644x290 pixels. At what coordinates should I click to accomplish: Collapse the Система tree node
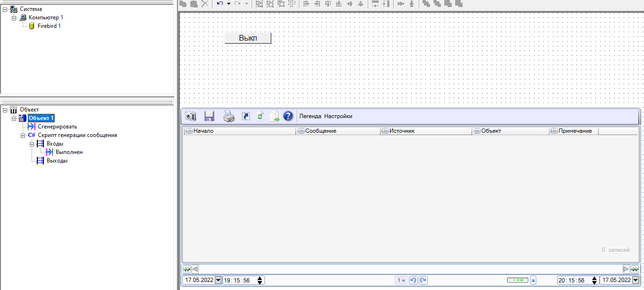[5, 9]
